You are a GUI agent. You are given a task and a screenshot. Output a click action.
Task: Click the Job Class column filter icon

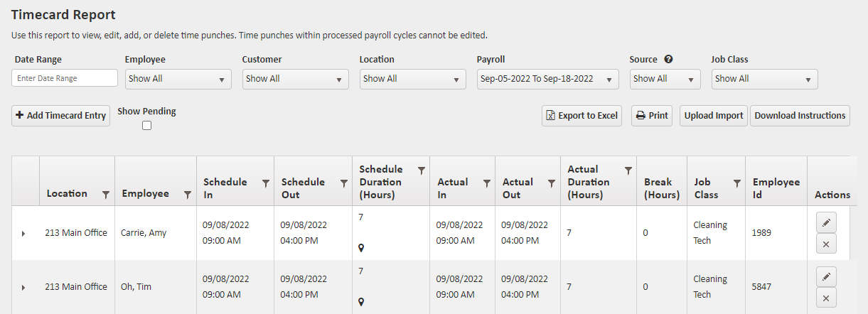(x=737, y=183)
